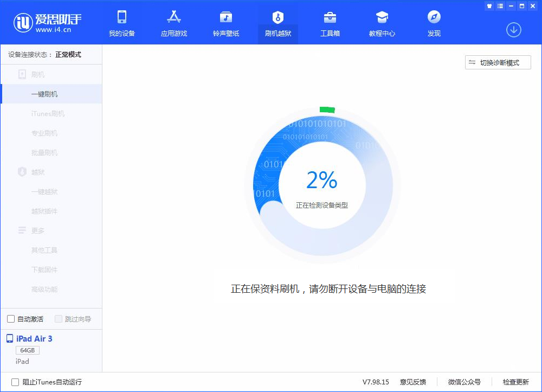Open the 检查更新 link
542x392 pixels.
click(515, 382)
